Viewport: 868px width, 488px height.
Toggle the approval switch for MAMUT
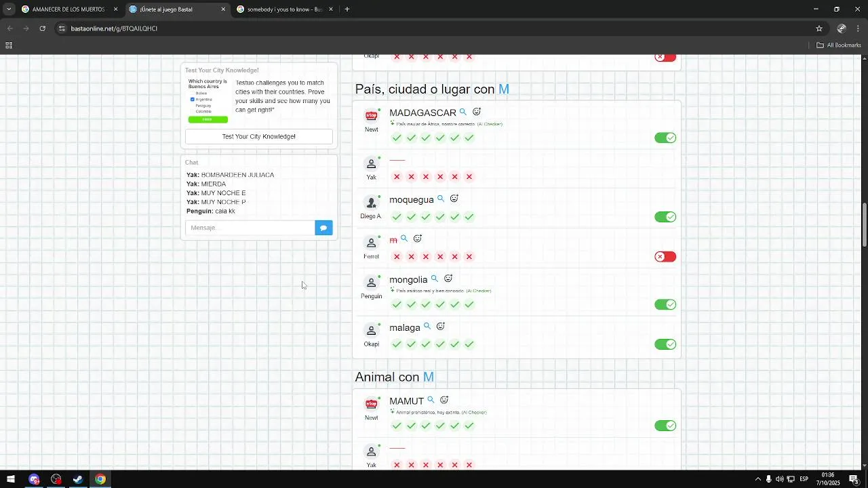tap(665, 426)
